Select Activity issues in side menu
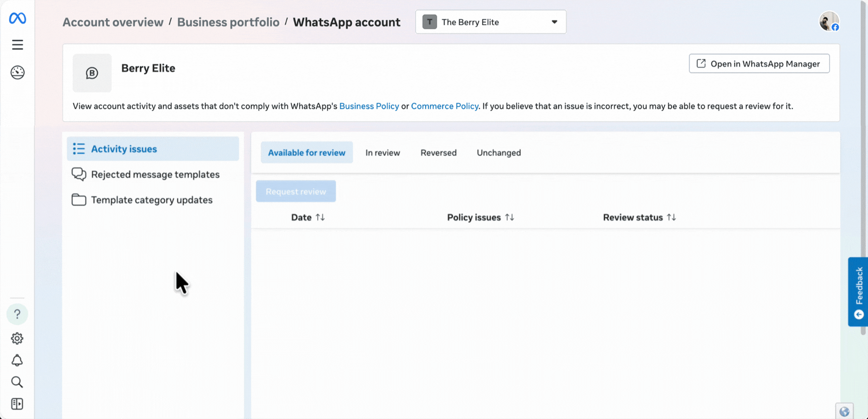This screenshot has width=868, height=419. 153,149
